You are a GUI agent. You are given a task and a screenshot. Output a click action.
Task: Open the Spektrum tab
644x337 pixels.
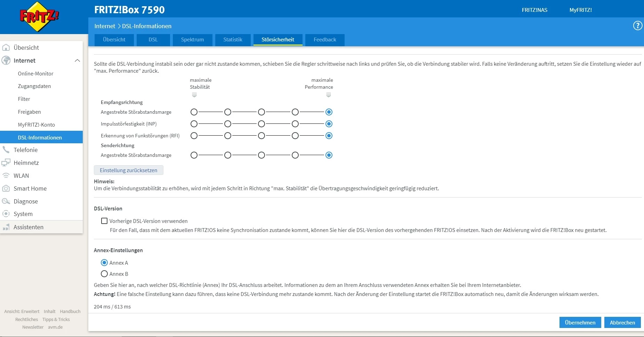pos(192,40)
